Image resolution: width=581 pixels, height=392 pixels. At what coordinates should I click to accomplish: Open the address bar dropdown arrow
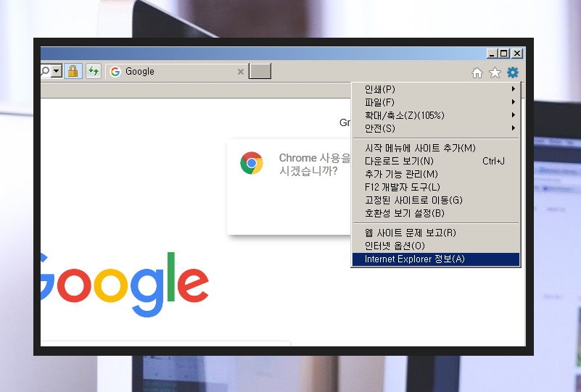click(57, 70)
